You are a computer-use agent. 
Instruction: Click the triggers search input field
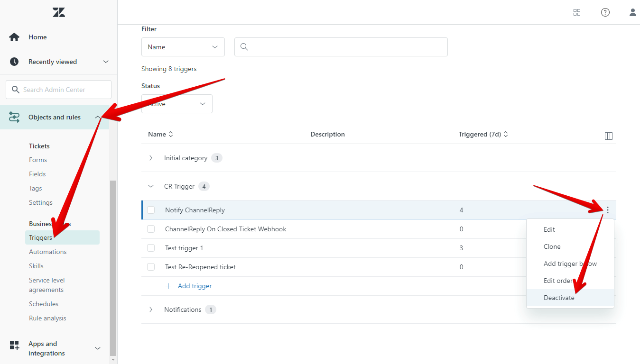[341, 47]
